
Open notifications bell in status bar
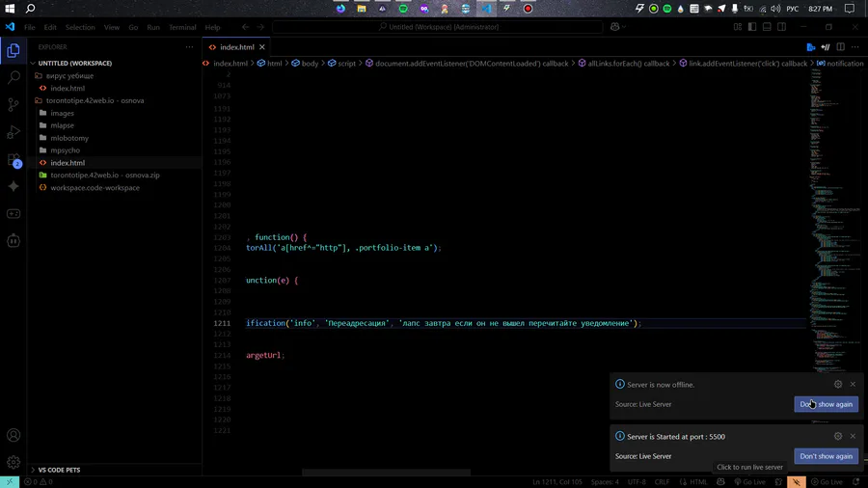point(856,482)
